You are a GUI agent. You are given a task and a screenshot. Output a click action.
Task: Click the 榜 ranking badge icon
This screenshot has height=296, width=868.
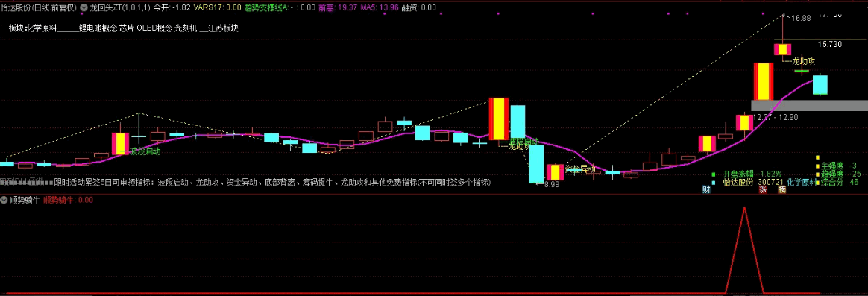click(x=781, y=190)
